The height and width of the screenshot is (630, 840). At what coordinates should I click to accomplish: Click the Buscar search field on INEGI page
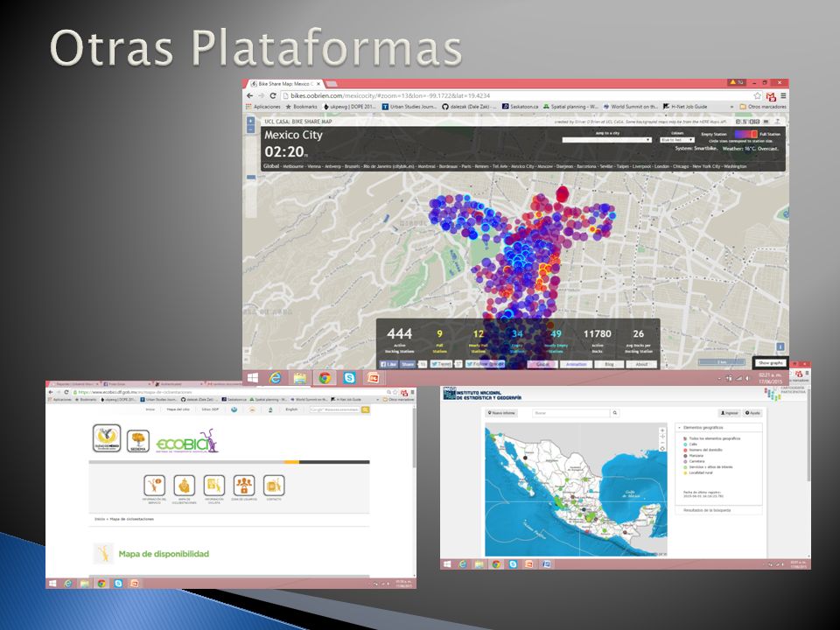coord(571,413)
